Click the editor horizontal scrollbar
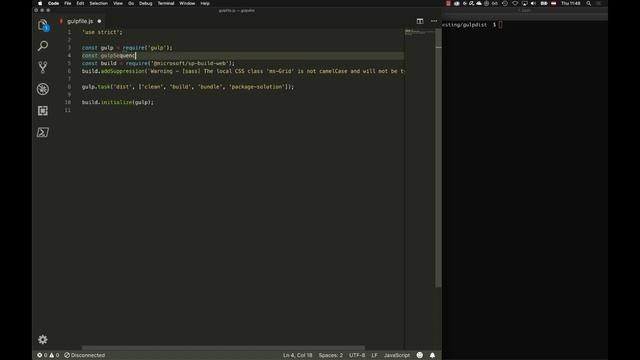 pyautogui.click(x=223, y=348)
